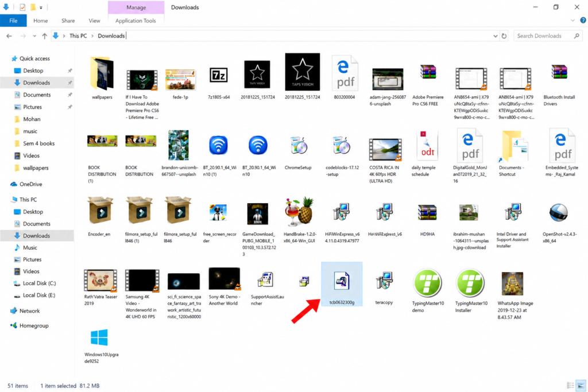Select Adobe Premiere Pro CS6 FREE archive
Image resolution: width=588 pixels, height=392 pixels.
[428, 72]
